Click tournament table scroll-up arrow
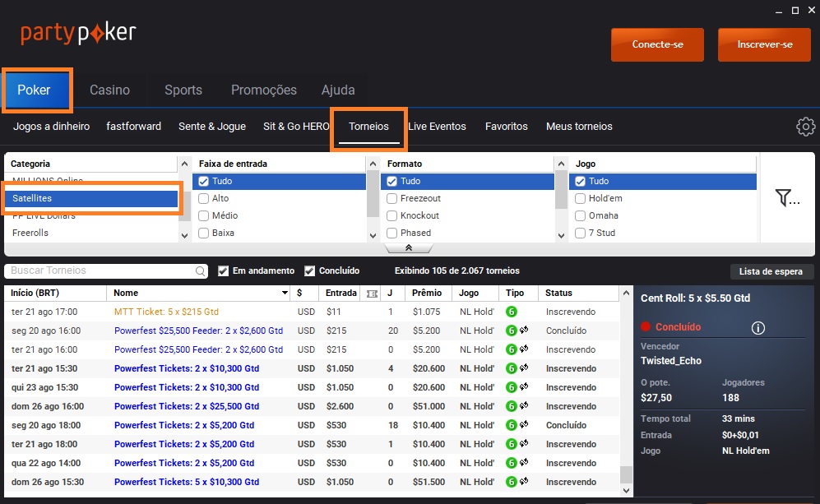Image resolution: width=820 pixels, height=504 pixels. [x=626, y=294]
